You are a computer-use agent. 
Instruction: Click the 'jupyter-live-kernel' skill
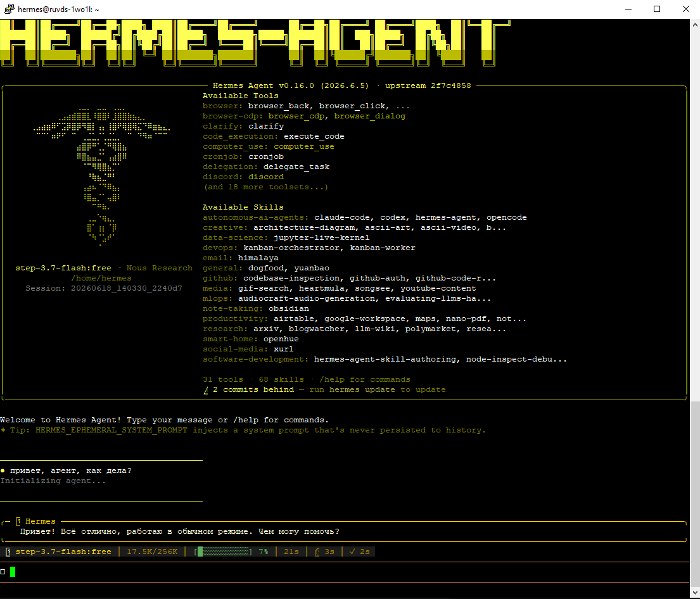tap(321, 237)
